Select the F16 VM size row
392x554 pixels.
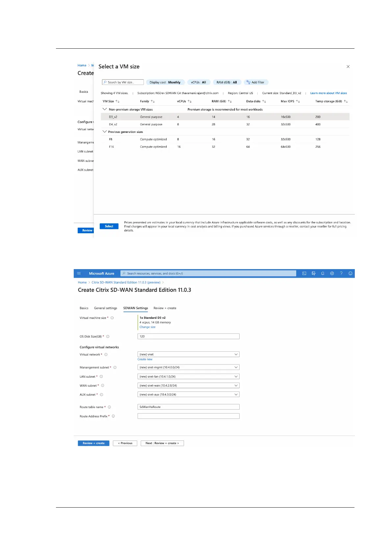tap(225, 147)
